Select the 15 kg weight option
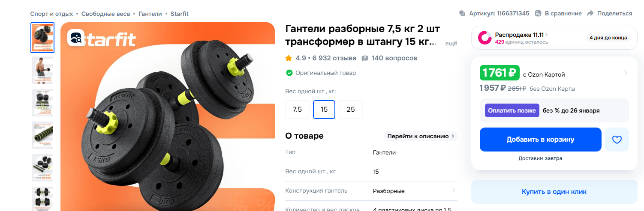 coord(324,110)
